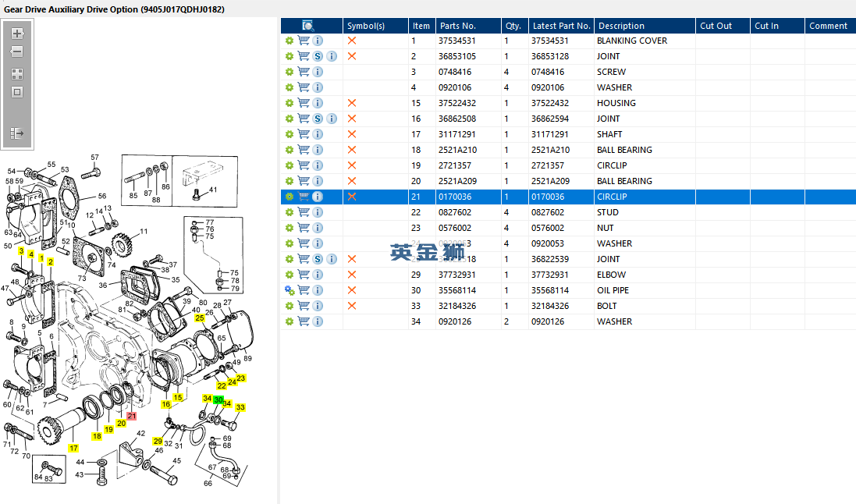
Task: Click the Symbol(s) column header
Action: pos(366,26)
